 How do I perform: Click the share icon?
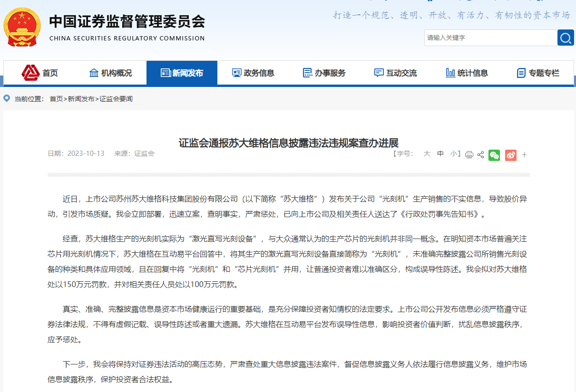coord(480,155)
